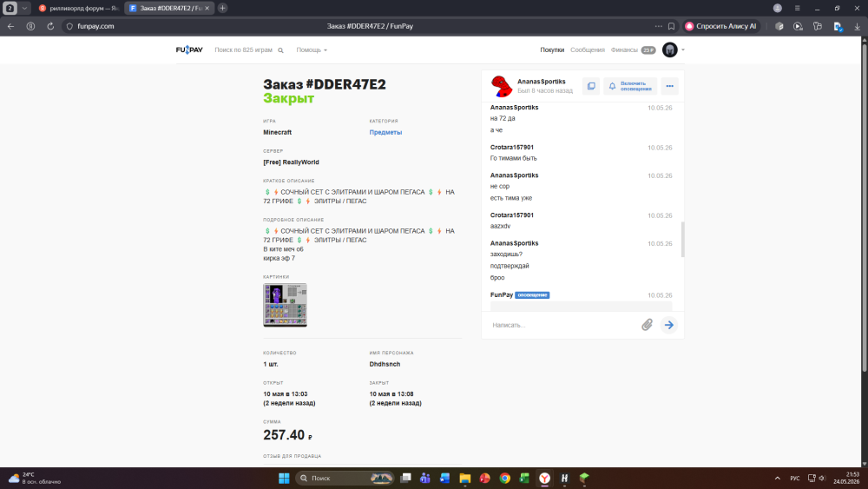
Task: Click the search magnifier icon
Action: pyautogui.click(x=280, y=50)
